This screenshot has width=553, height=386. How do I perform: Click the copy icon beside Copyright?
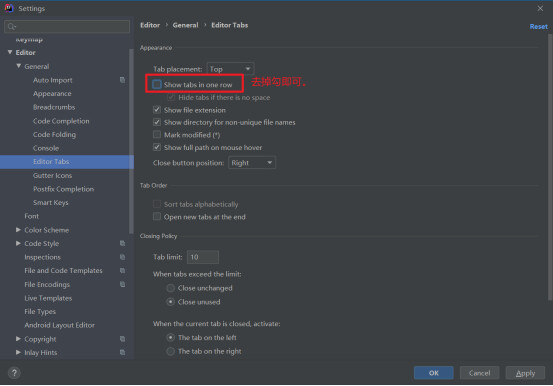[x=122, y=339]
